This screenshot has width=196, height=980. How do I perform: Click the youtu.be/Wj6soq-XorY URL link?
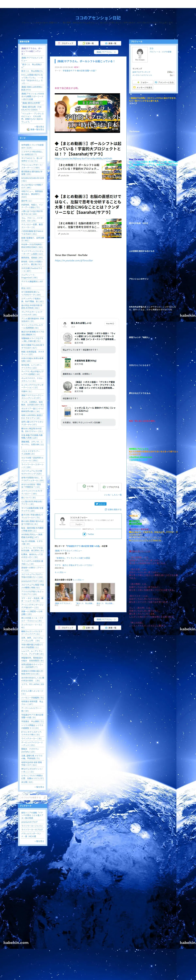(x=83, y=159)
